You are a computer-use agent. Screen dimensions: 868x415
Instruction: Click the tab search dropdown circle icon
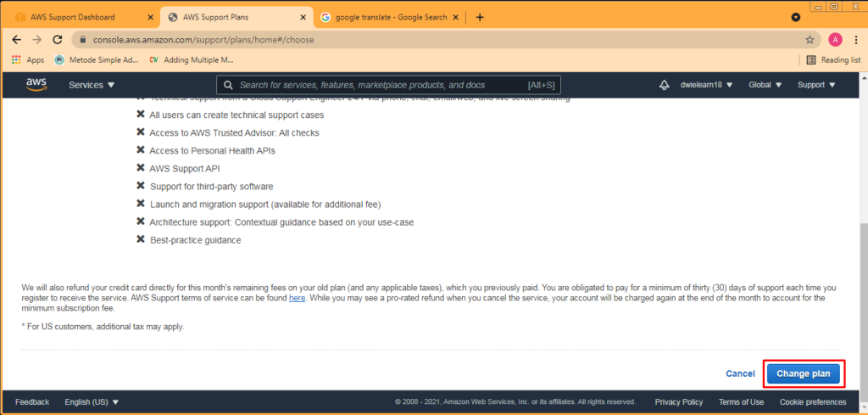click(x=795, y=17)
